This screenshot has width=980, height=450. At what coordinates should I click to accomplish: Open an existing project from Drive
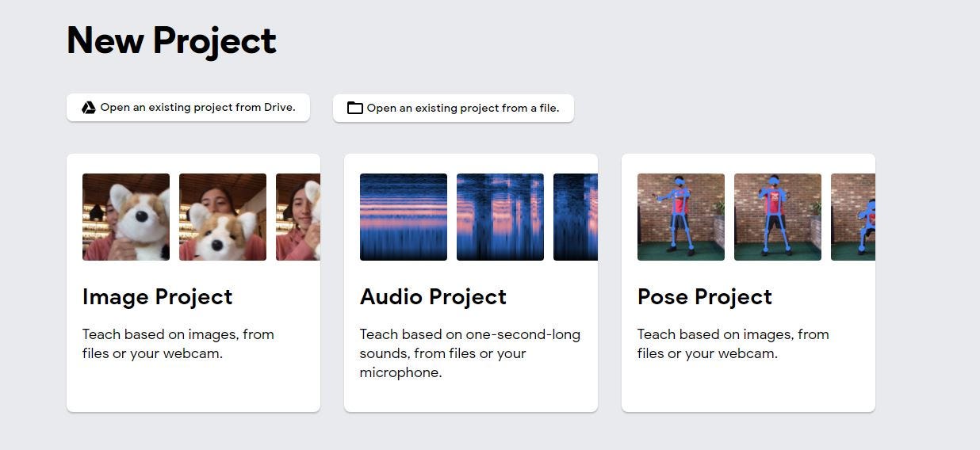197,108
